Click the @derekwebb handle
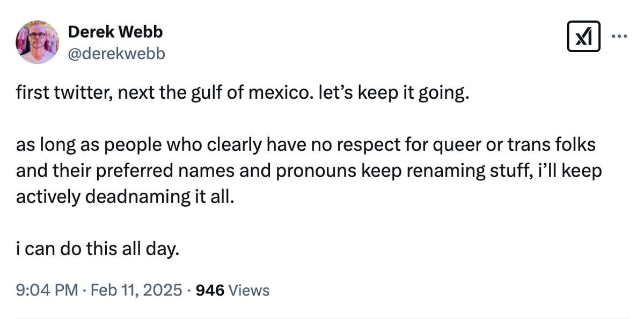This screenshot has height=319, width=644. [116, 53]
